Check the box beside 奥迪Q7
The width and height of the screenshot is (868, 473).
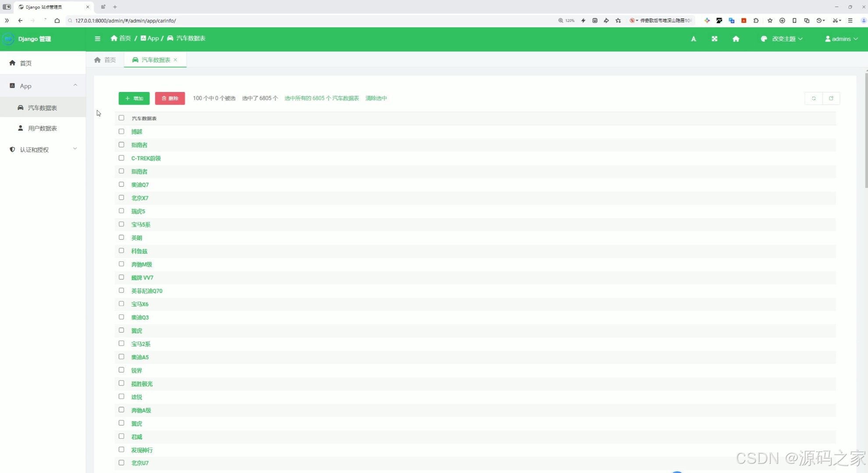point(121,184)
